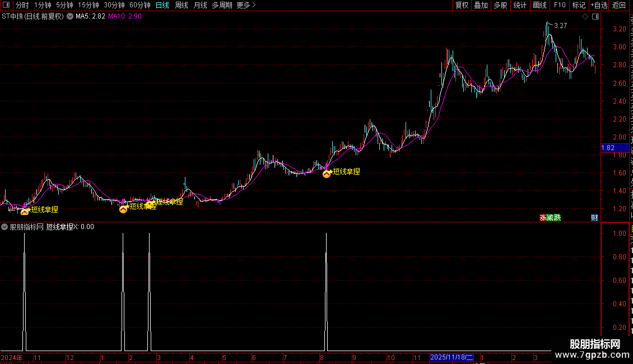Select the 1分钟 period tab
The height and width of the screenshot is (364, 633).
click(43, 5)
